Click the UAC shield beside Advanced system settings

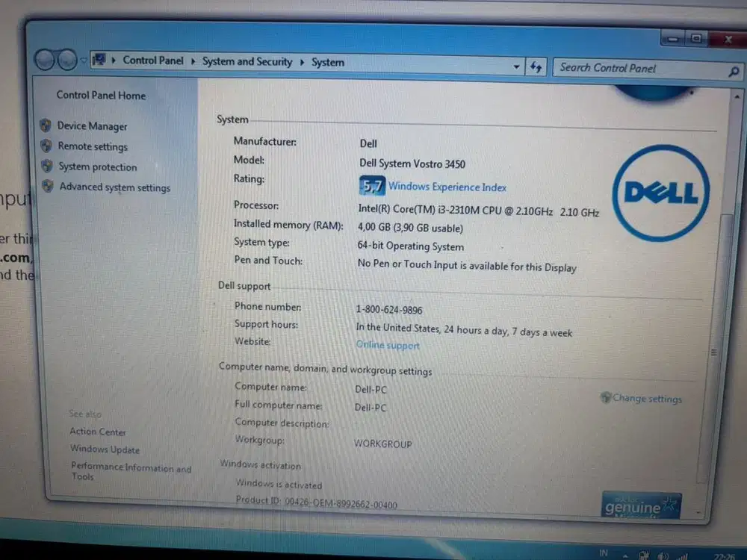click(x=47, y=187)
